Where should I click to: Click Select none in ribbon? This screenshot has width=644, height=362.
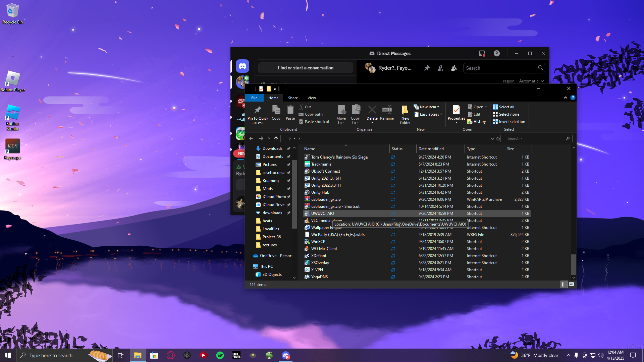pyautogui.click(x=506, y=114)
